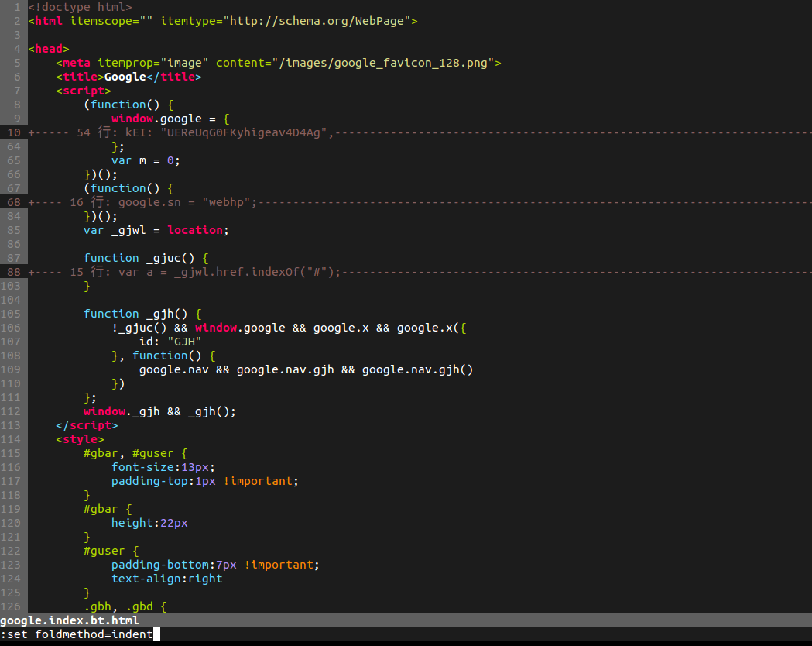Click line number 113 in gutter
This screenshot has width=812, height=646.
coord(10,426)
